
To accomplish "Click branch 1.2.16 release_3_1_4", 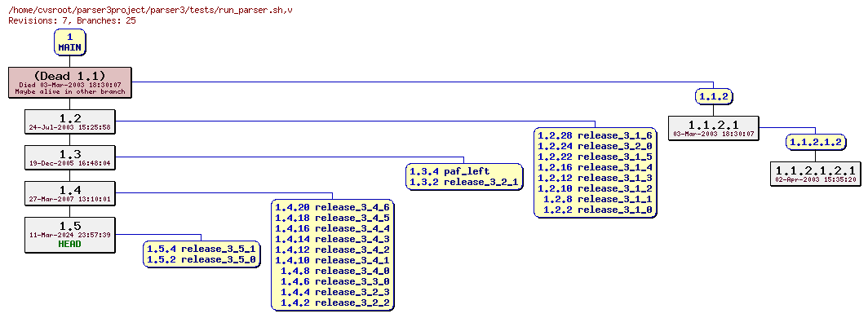I will 595,167.
